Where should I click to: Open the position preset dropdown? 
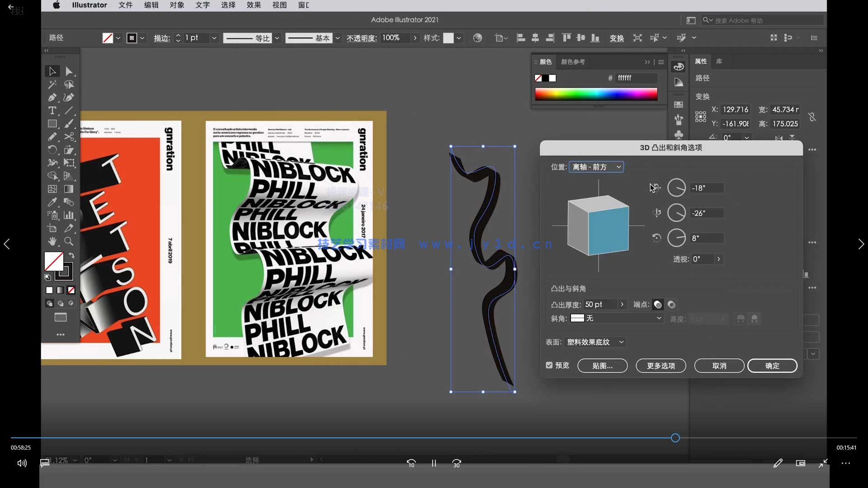click(596, 167)
